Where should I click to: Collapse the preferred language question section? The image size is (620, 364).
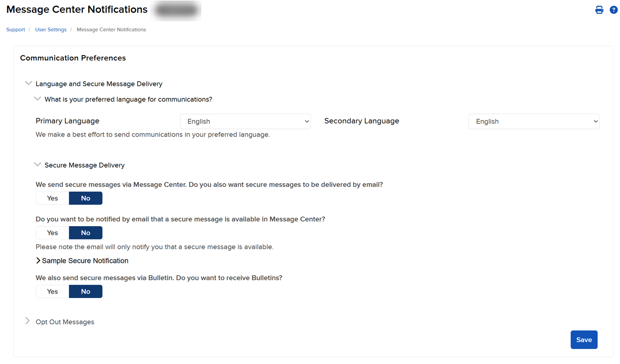[x=37, y=98]
